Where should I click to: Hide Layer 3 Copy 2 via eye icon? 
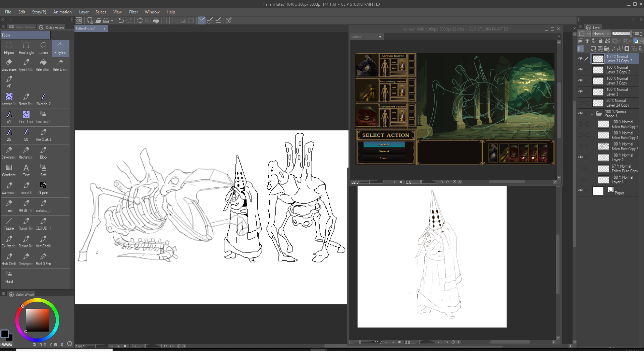pyautogui.click(x=581, y=69)
